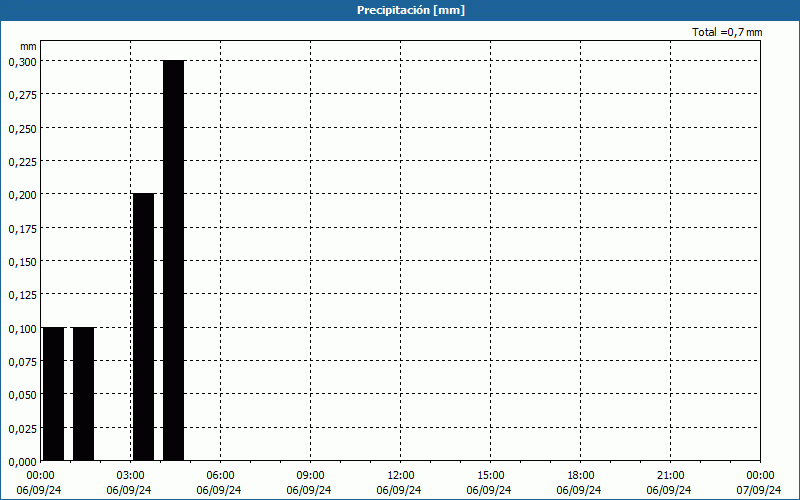The height and width of the screenshot is (500, 800).
Task: Click the 0,250 y-axis label
Action: (x=22, y=129)
